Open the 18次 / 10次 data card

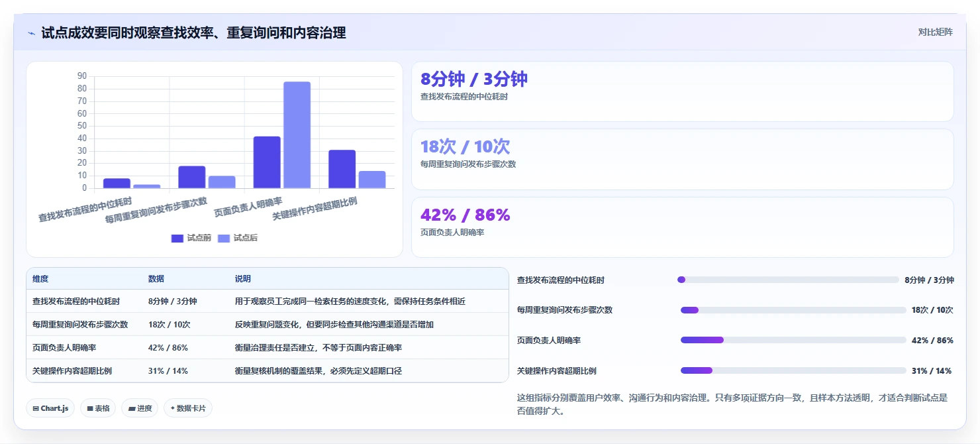pyautogui.click(x=683, y=159)
